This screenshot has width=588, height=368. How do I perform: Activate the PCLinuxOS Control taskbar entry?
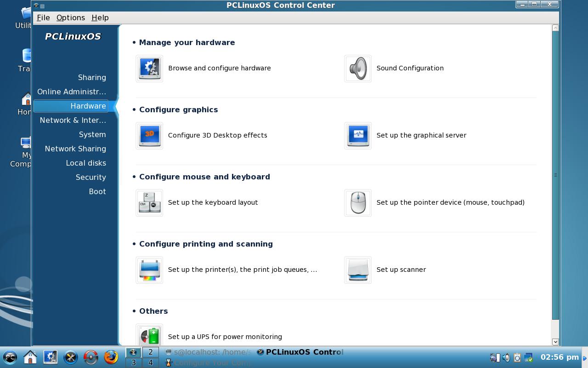(x=300, y=352)
